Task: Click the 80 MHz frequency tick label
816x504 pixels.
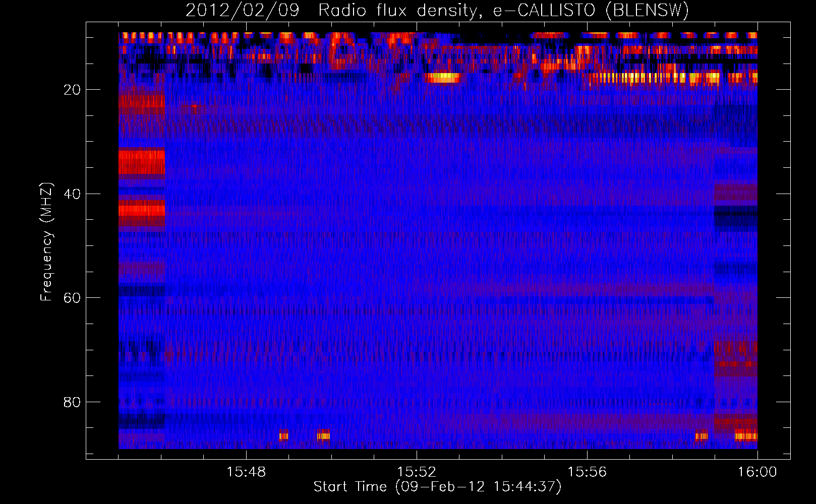Action: pos(73,402)
